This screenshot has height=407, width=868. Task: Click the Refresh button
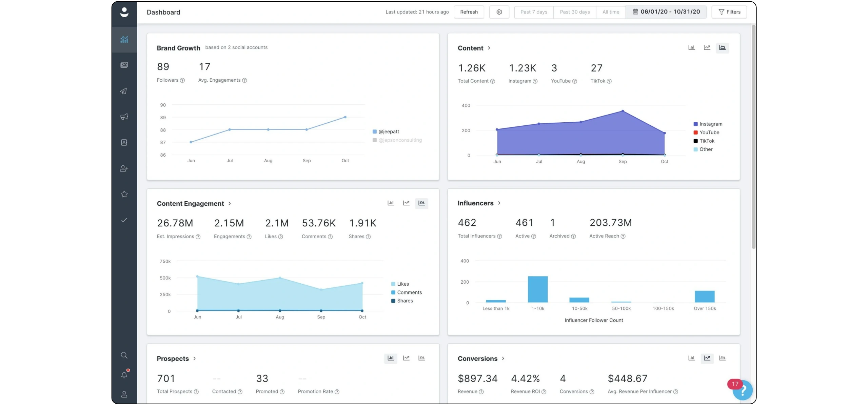click(x=469, y=12)
